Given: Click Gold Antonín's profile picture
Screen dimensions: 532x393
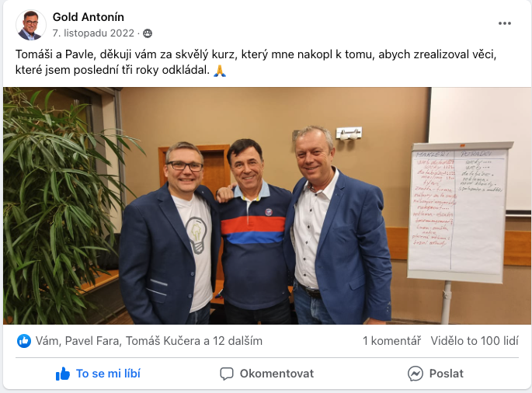Looking at the screenshot, I should coord(31,25).
